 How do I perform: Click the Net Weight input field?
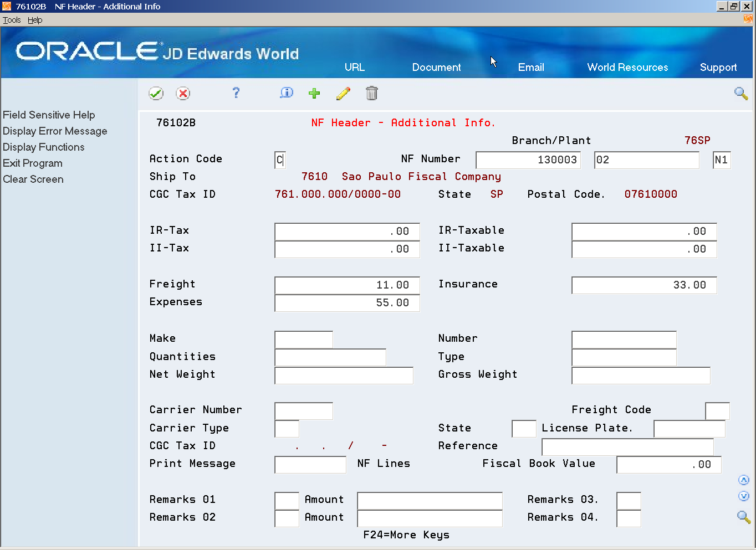tap(344, 376)
